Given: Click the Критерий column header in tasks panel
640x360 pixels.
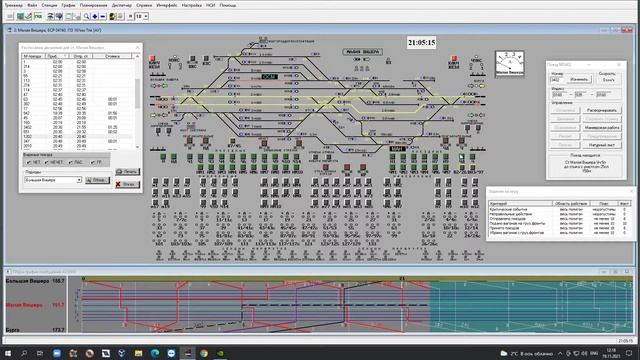Looking at the screenshot, I should 520,203.
